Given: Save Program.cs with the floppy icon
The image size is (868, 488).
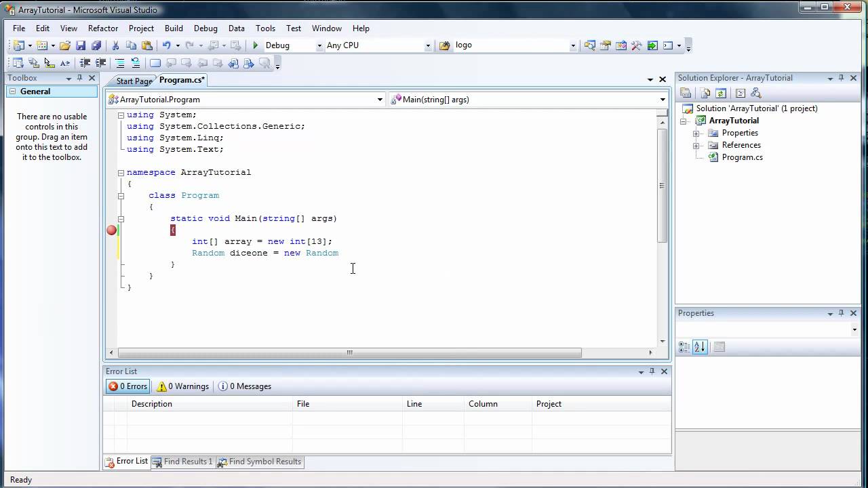Looking at the screenshot, I should [x=81, y=45].
